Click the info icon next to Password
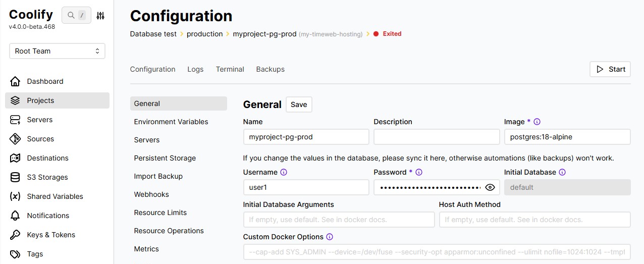The image size is (644, 264). click(x=419, y=172)
